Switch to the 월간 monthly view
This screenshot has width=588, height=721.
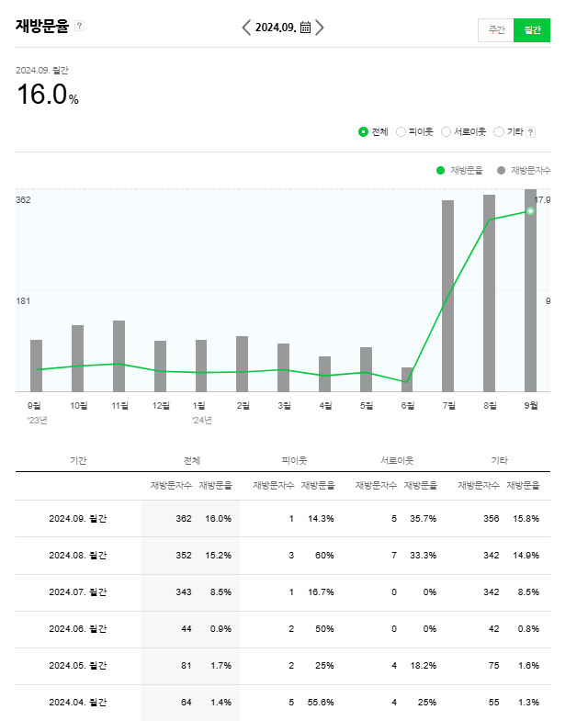[x=532, y=30]
